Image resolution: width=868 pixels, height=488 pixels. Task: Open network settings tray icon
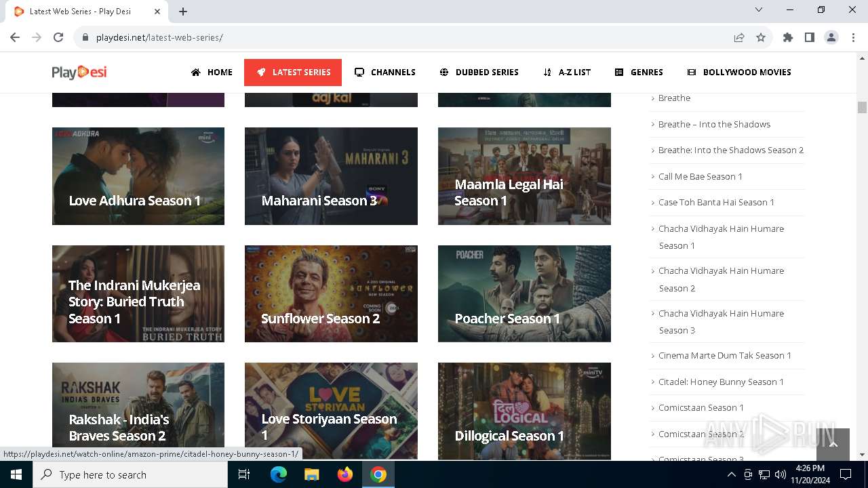click(x=764, y=474)
